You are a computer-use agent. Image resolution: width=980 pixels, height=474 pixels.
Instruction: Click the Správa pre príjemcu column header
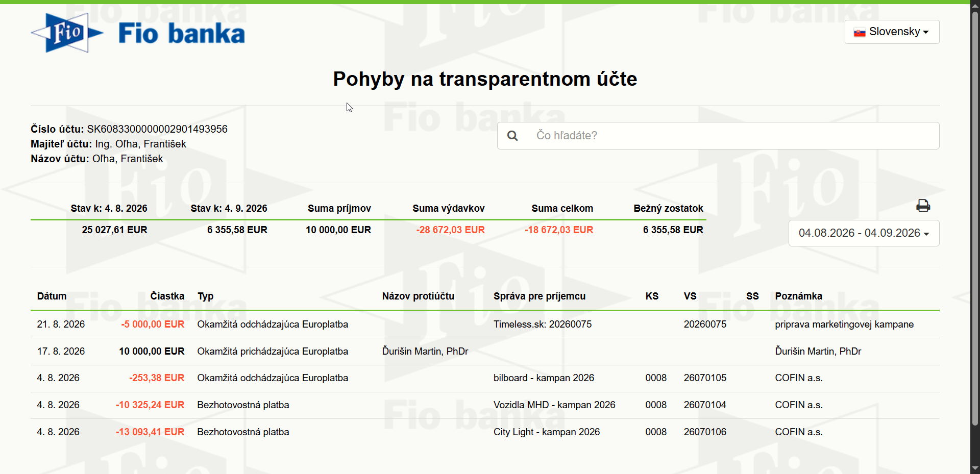[540, 296]
